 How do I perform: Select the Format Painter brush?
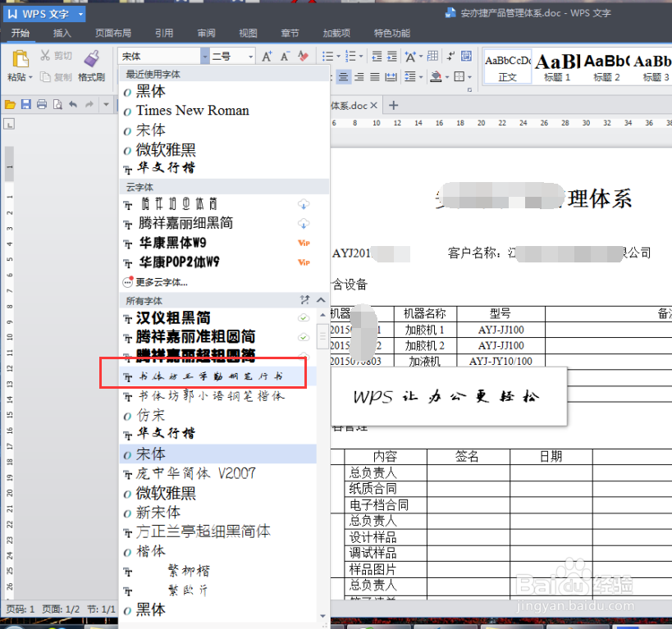[92, 59]
